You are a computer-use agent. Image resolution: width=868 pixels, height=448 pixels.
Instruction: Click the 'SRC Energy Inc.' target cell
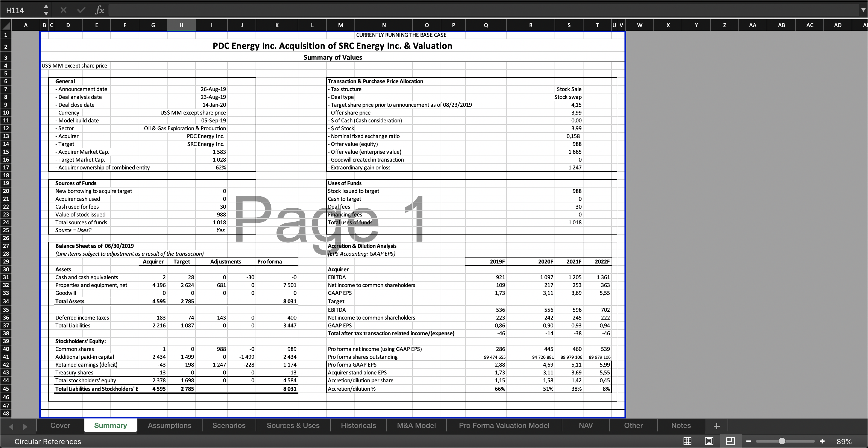206,144
